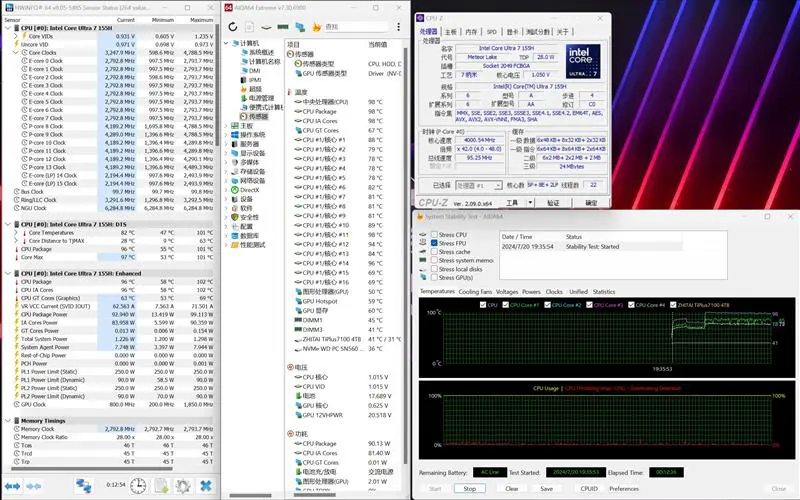
Task: Click HWiNFO blue X close icon
Action: 206,485
